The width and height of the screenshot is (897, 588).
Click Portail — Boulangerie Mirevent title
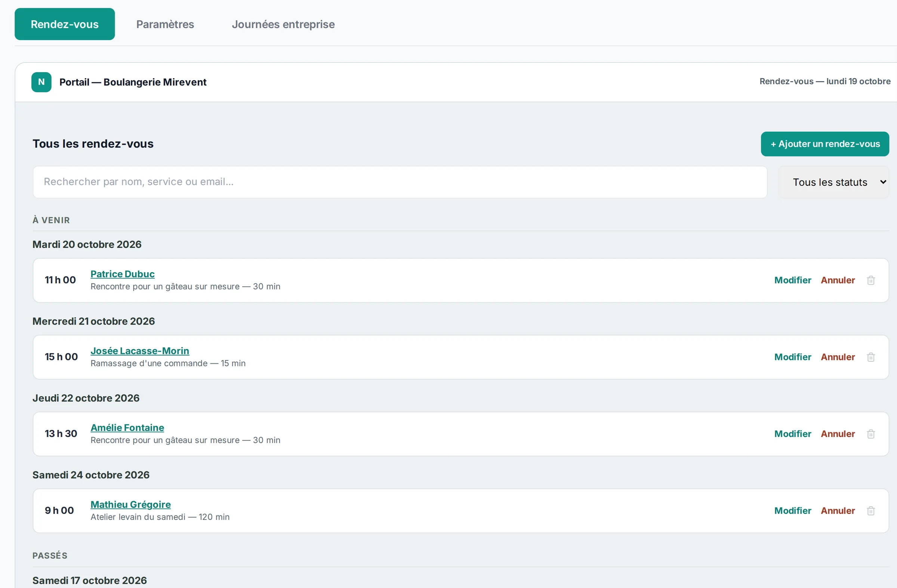tap(133, 82)
